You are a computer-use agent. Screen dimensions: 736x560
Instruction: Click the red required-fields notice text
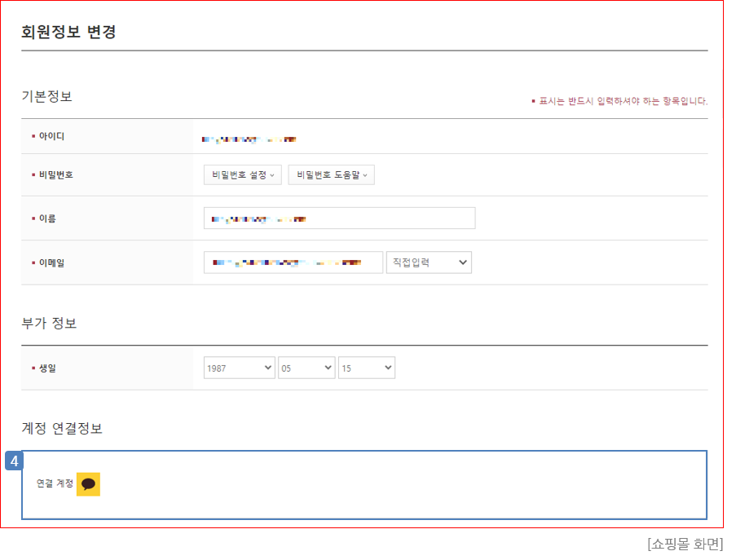623,101
